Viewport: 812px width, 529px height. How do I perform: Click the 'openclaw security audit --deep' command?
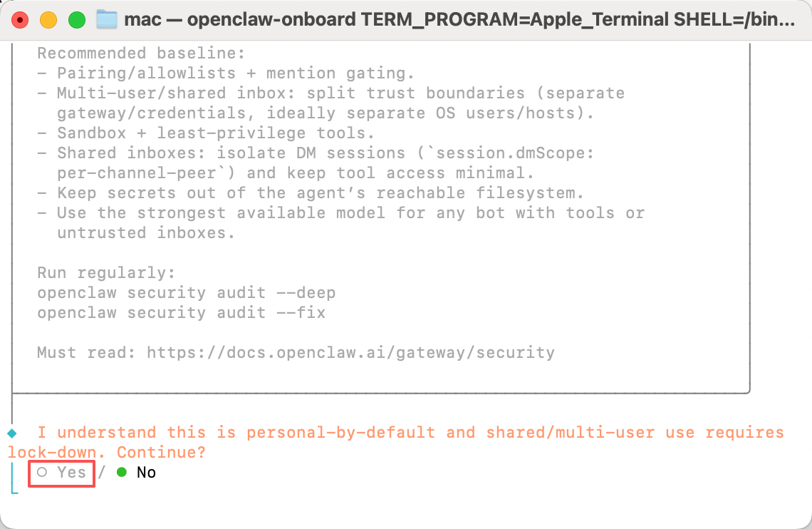[x=186, y=292]
